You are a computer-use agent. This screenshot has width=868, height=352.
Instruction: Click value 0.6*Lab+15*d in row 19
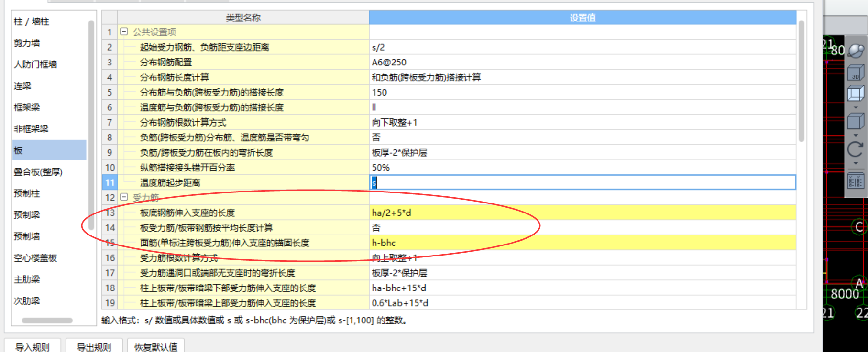400,303
